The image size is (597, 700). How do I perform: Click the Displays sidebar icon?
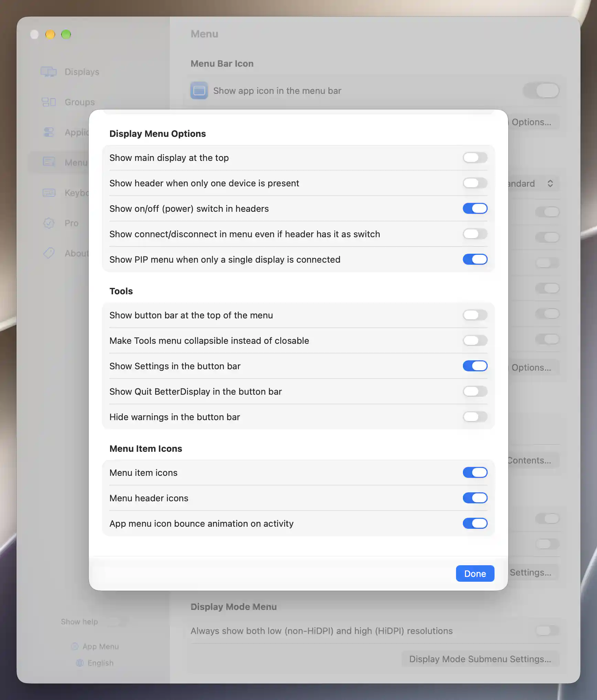48,72
